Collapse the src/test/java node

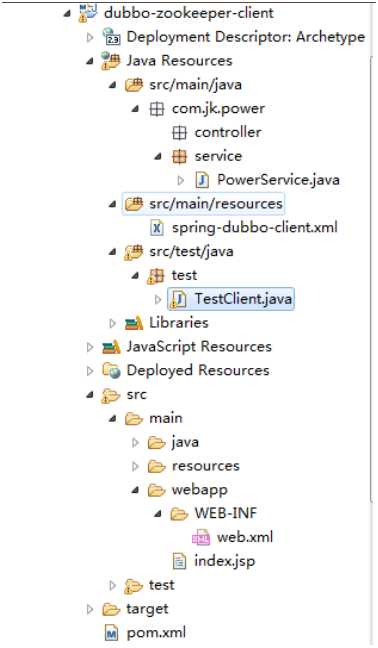(x=112, y=252)
